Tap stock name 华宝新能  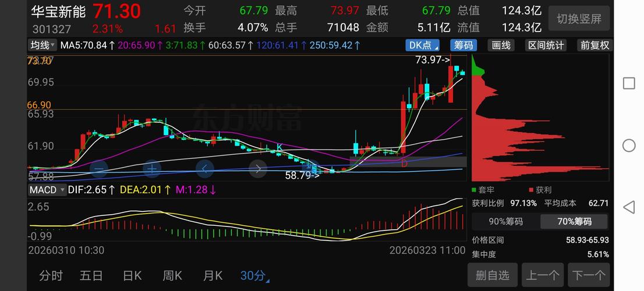pos(58,11)
